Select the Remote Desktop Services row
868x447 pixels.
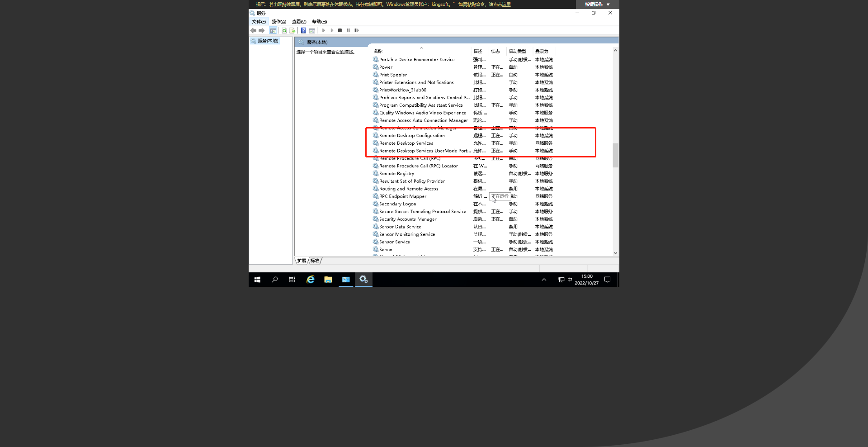coord(463,143)
